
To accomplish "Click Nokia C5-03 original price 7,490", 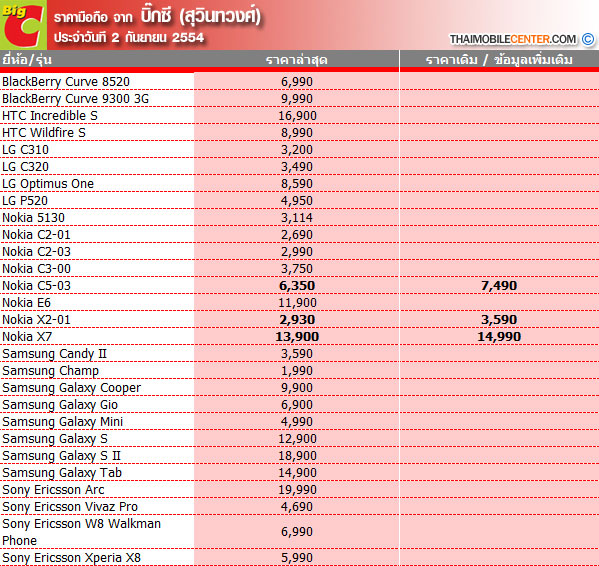I will [x=499, y=286].
